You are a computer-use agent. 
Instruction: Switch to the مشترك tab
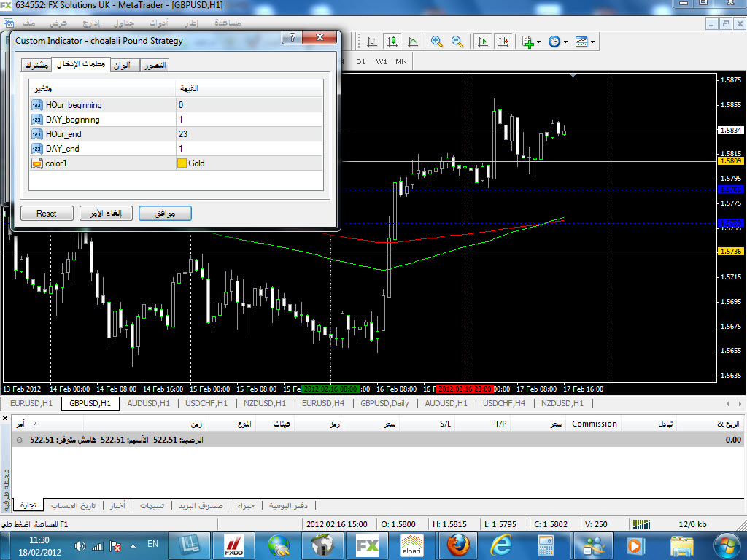tap(36, 65)
